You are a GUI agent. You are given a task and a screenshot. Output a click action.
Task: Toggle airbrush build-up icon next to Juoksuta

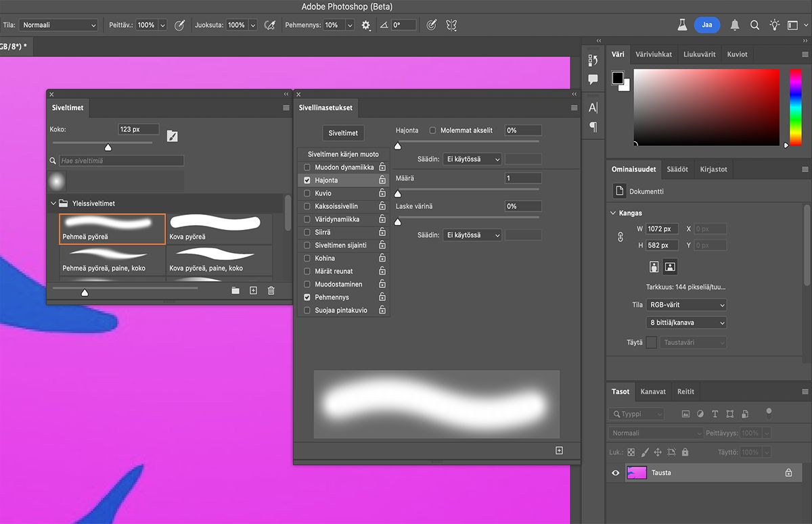[x=270, y=25]
